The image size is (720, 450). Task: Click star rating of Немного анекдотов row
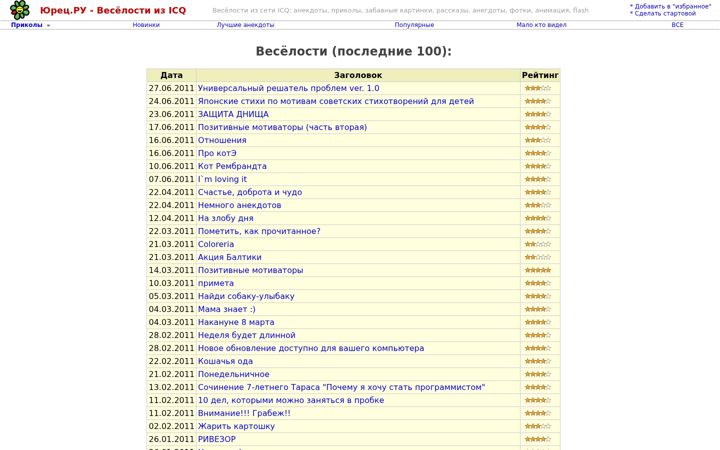tap(538, 205)
